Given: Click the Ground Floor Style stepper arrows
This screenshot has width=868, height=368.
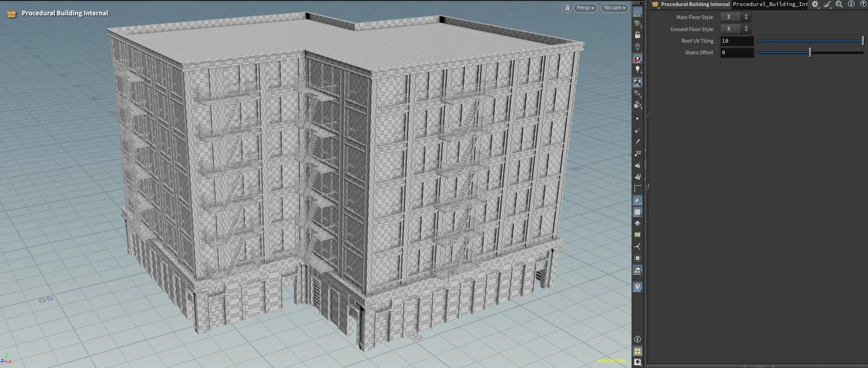Looking at the screenshot, I should pyautogui.click(x=746, y=29).
